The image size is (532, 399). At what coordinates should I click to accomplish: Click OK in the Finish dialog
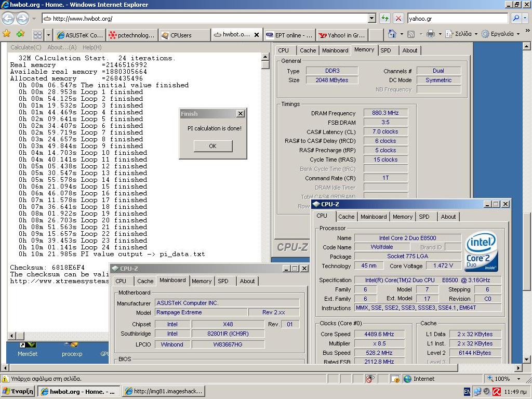[x=212, y=146]
